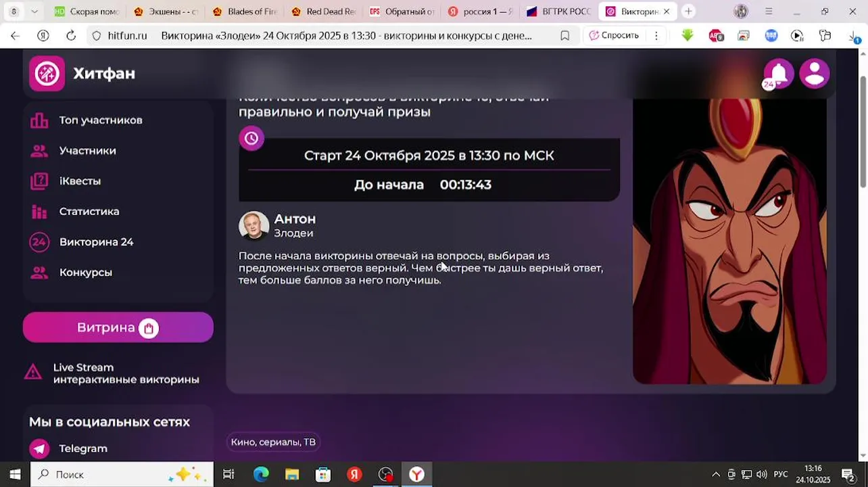
Task: Expand the tab list chevron dropdown
Action: [34, 11]
